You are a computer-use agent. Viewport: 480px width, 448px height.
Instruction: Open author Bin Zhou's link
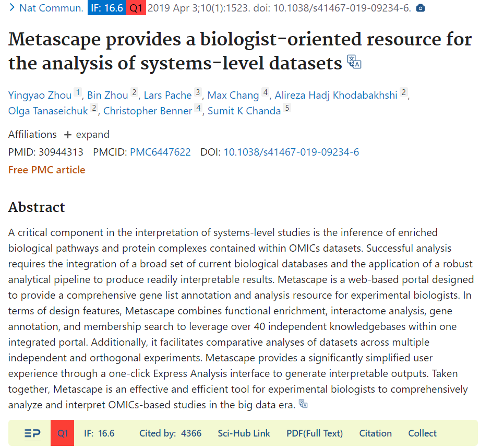click(107, 96)
